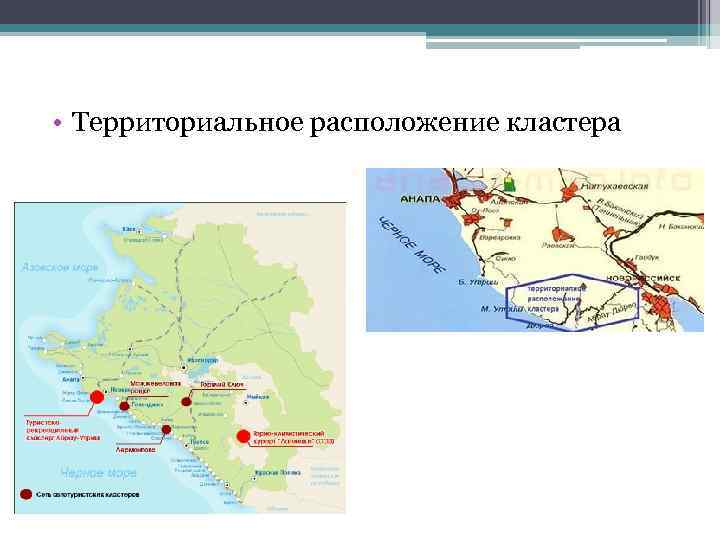Viewport: 720px width, 540px height.
Task: Click the red marker near Горячий Ключ
Action: [186, 402]
